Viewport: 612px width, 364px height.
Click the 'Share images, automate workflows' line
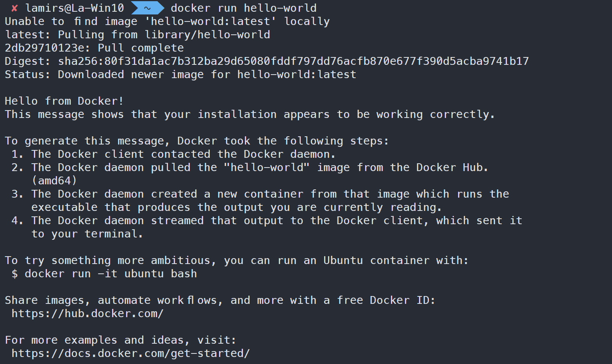tap(220, 300)
